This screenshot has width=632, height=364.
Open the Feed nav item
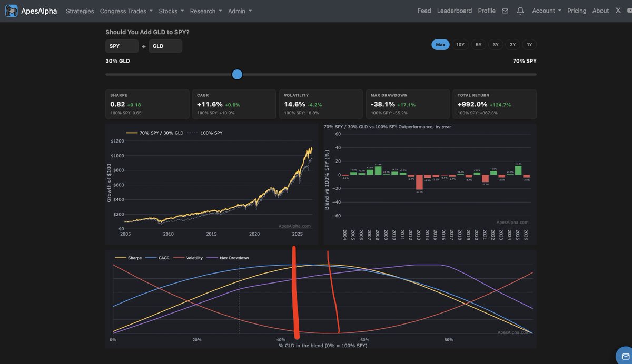pyautogui.click(x=424, y=11)
